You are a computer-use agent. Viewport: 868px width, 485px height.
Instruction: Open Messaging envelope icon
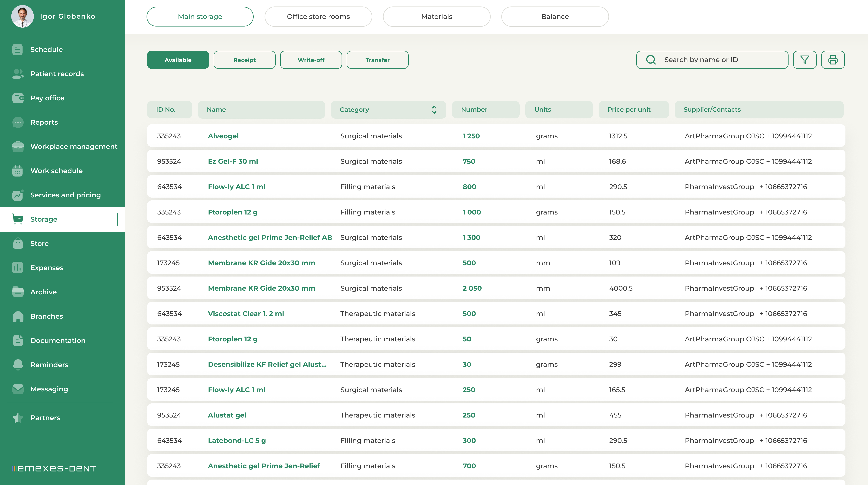coord(17,389)
